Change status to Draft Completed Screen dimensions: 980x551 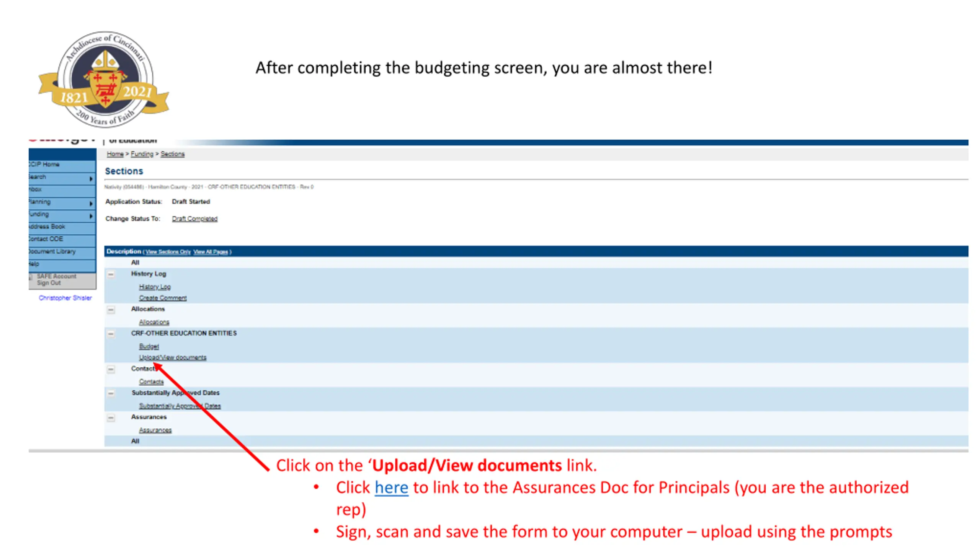pos(194,218)
